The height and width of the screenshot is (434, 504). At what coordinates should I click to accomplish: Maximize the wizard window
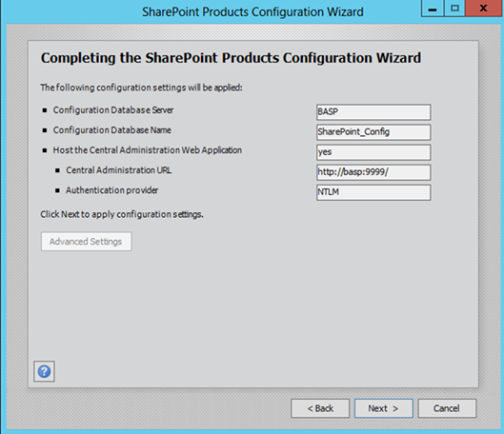pos(454,9)
